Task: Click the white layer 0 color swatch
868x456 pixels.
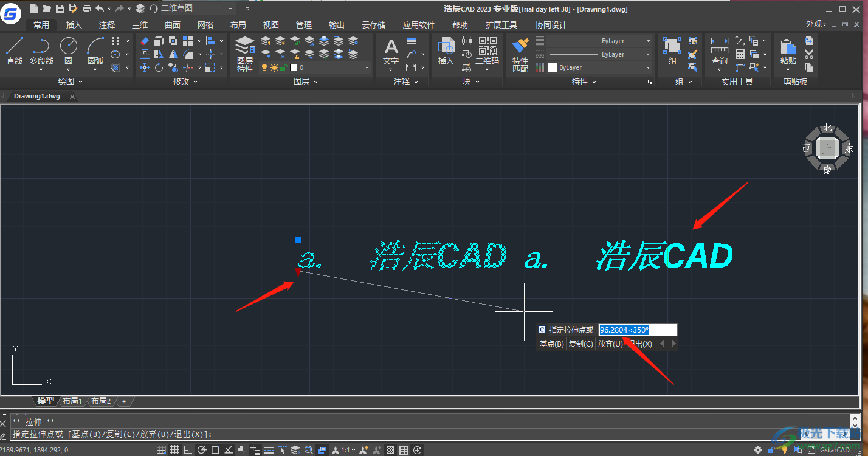Action: [x=294, y=67]
